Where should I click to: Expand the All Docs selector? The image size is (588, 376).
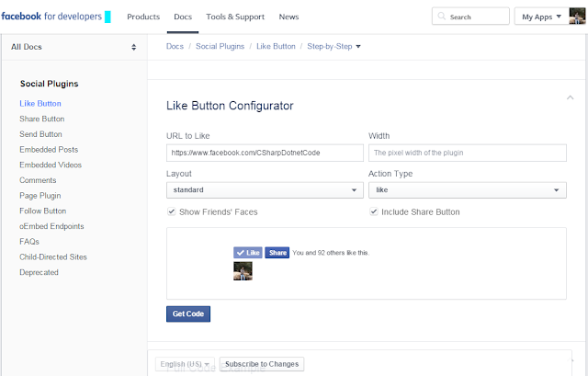click(73, 47)
